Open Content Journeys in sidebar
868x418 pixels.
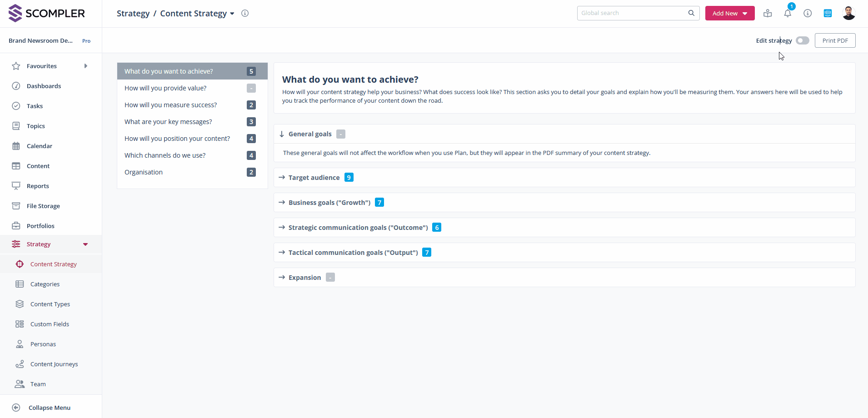pos(54,364)
